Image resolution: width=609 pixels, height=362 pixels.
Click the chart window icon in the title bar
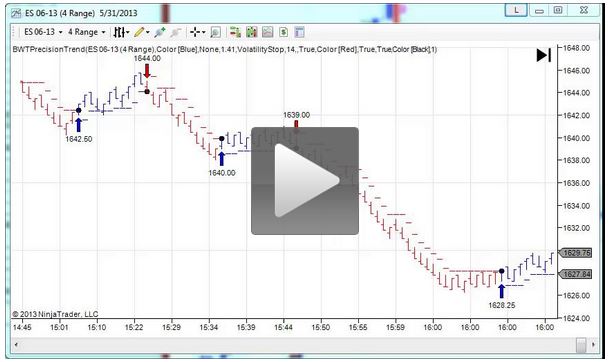pos(16,13)
